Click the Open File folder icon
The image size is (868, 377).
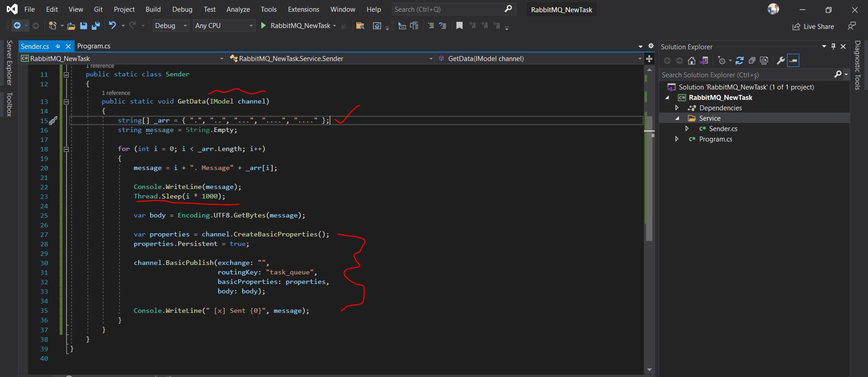(71, 26)
